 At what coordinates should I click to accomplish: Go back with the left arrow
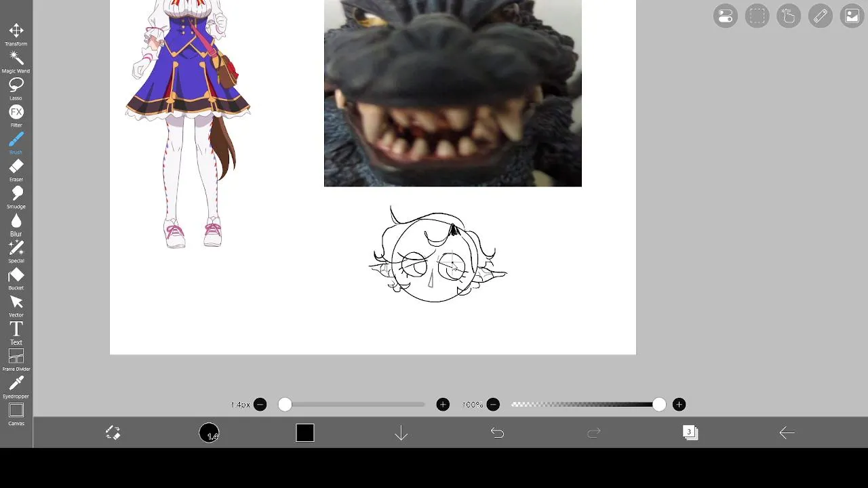[x=787, y=432]
